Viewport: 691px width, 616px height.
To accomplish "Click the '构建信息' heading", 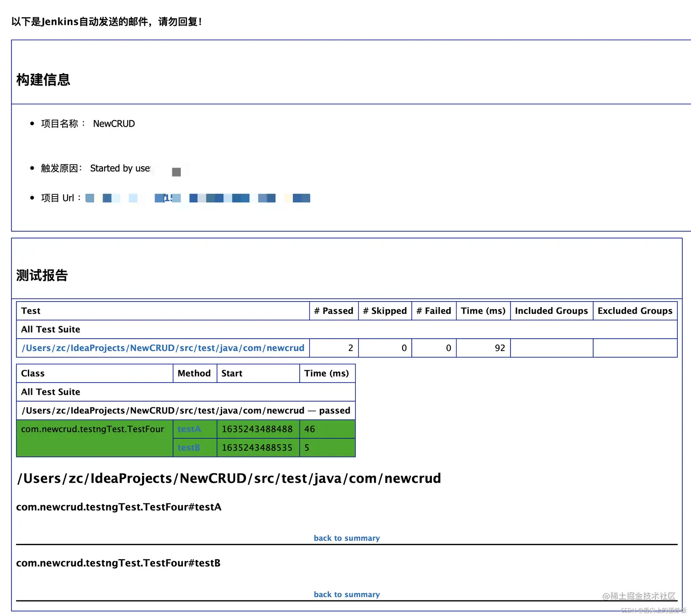I will click(43, 80).
